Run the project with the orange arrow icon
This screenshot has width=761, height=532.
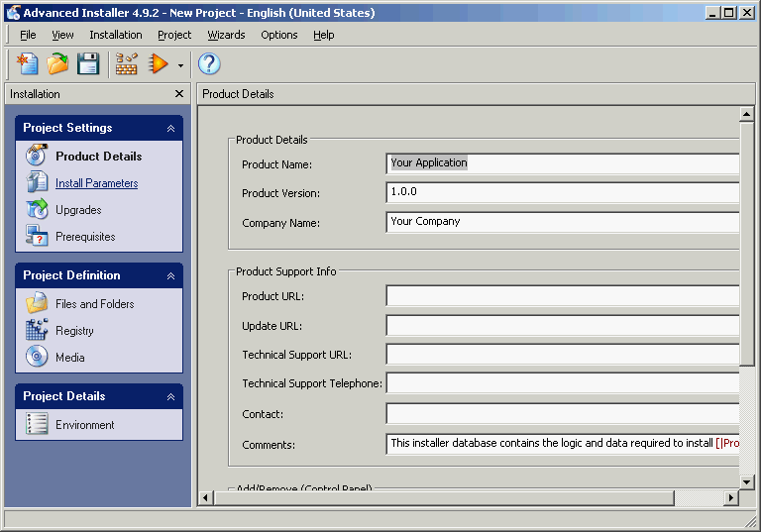158,63
